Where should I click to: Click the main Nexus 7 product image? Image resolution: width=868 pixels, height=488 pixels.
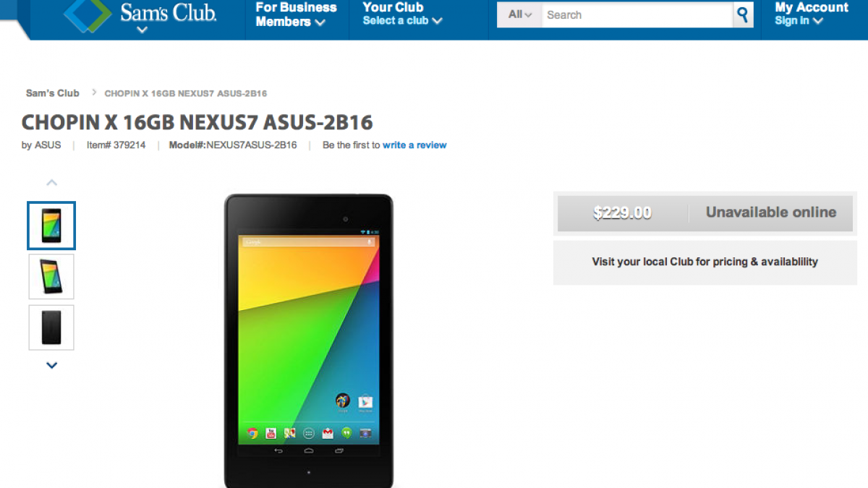pos(309,341)
